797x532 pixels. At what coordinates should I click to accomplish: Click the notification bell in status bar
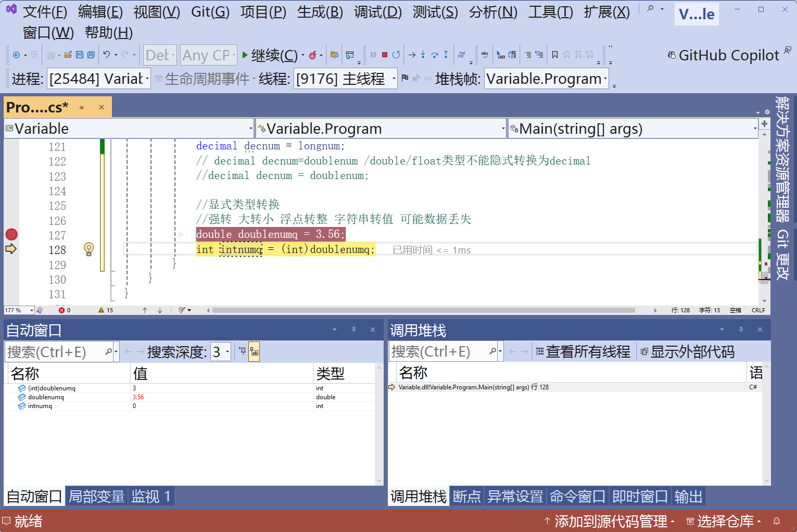(x=777, y=521)
